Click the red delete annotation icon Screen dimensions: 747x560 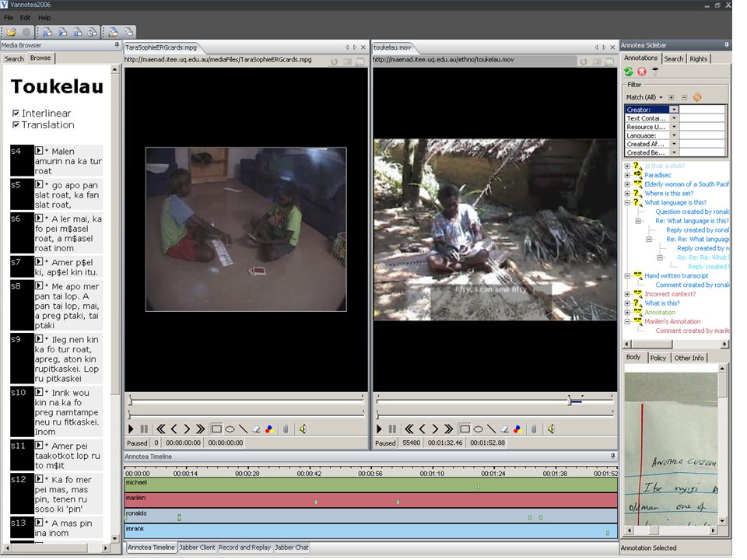[x=642, y=72]
